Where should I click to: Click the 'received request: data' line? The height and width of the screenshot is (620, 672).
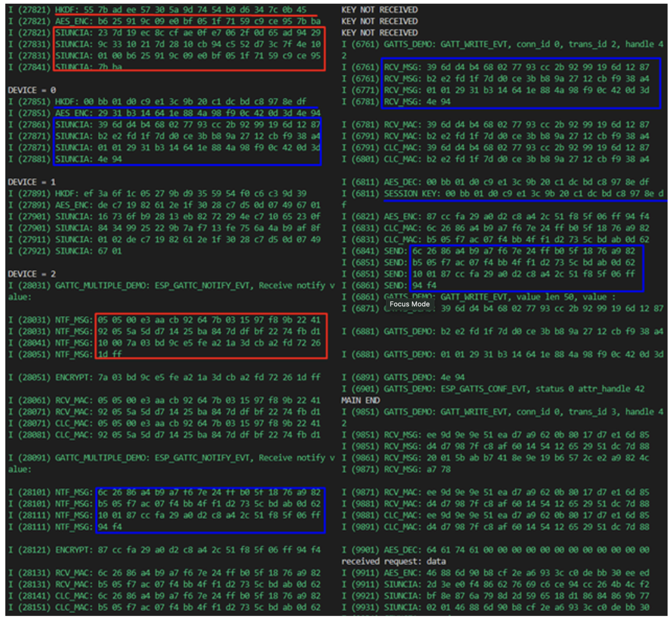click(393, 561)
